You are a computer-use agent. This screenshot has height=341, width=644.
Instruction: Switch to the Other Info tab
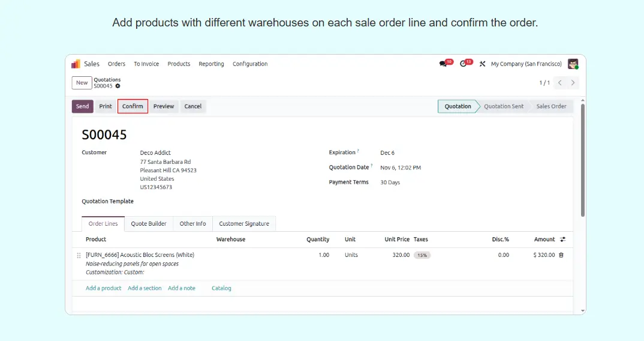coord(192,224)
